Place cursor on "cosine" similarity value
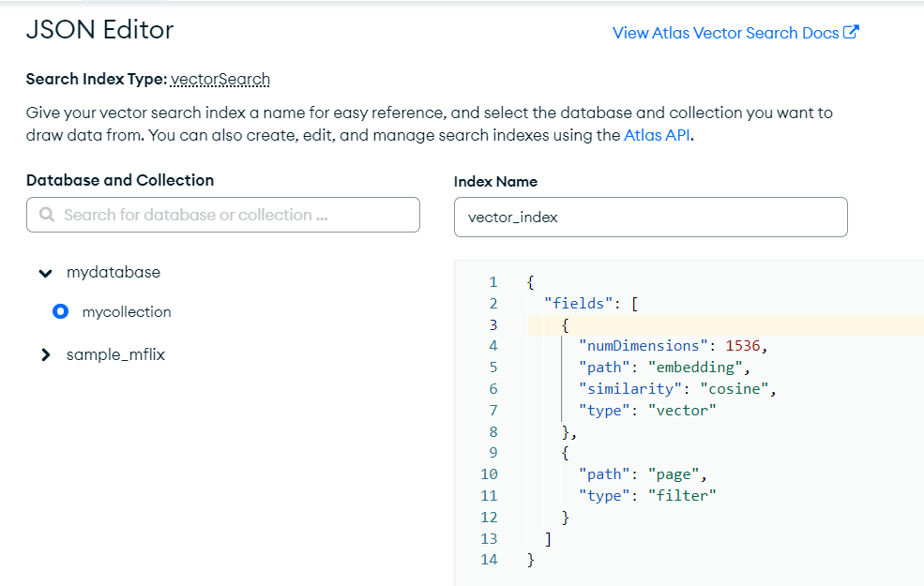Viewport: 924px width, 586px height. tap(735, 389)
